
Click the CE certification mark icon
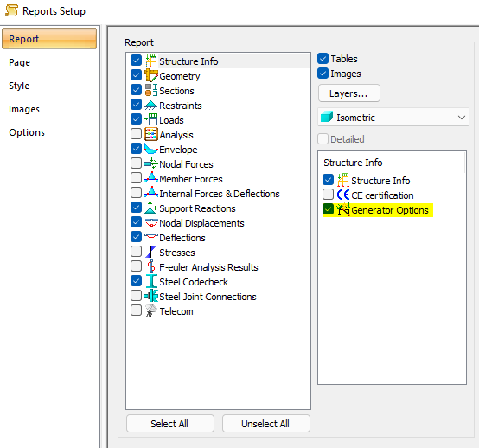[343, 195]
